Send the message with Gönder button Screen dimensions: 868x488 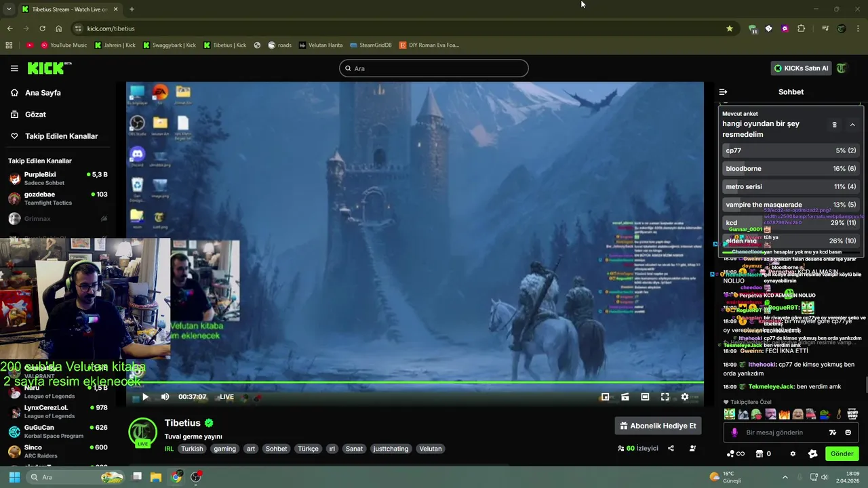pos(842,454)
